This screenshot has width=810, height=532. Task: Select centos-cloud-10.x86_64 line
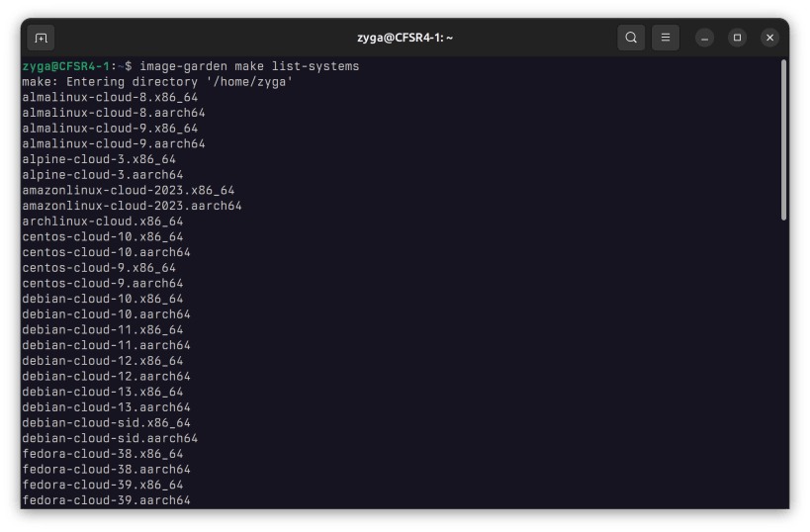pos(103,237)
